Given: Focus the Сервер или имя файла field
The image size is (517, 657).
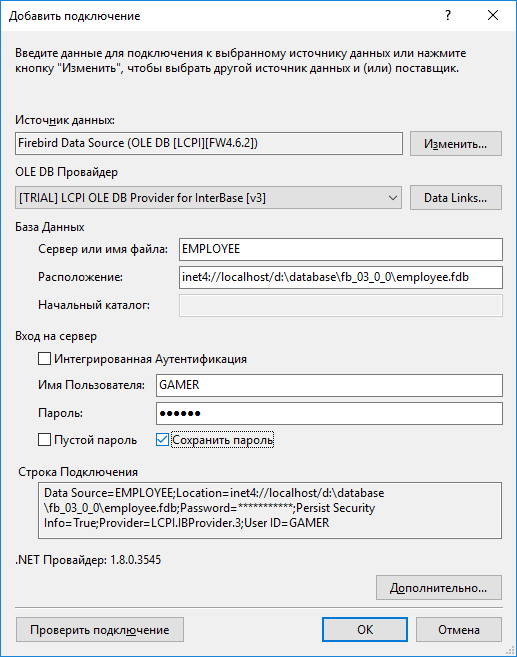Looking at the screenshot, I should tap(341, 249).
